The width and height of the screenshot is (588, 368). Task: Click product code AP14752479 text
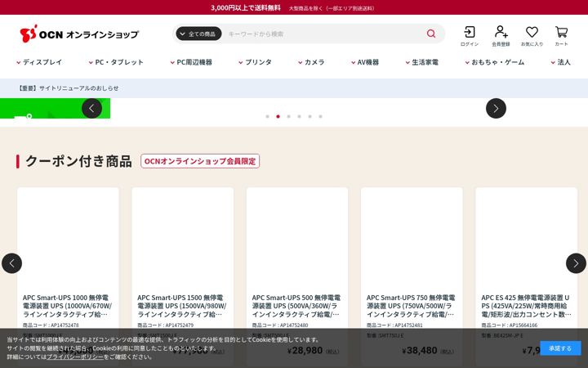pos(164,325)
